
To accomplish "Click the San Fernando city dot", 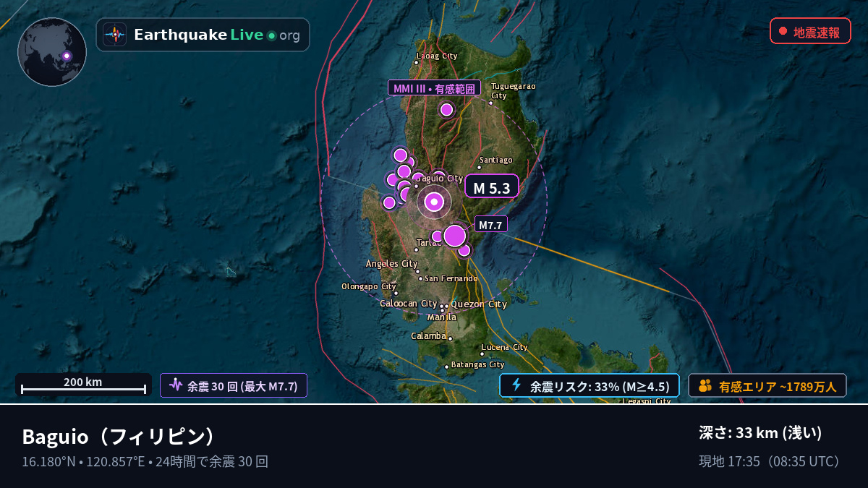I will [x=420, y=278].
